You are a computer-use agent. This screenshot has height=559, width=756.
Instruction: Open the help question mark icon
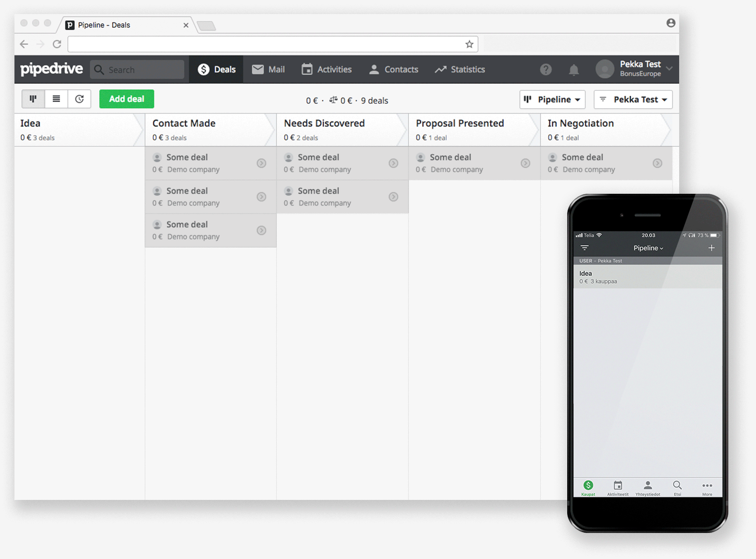click(x=546, y=69)
